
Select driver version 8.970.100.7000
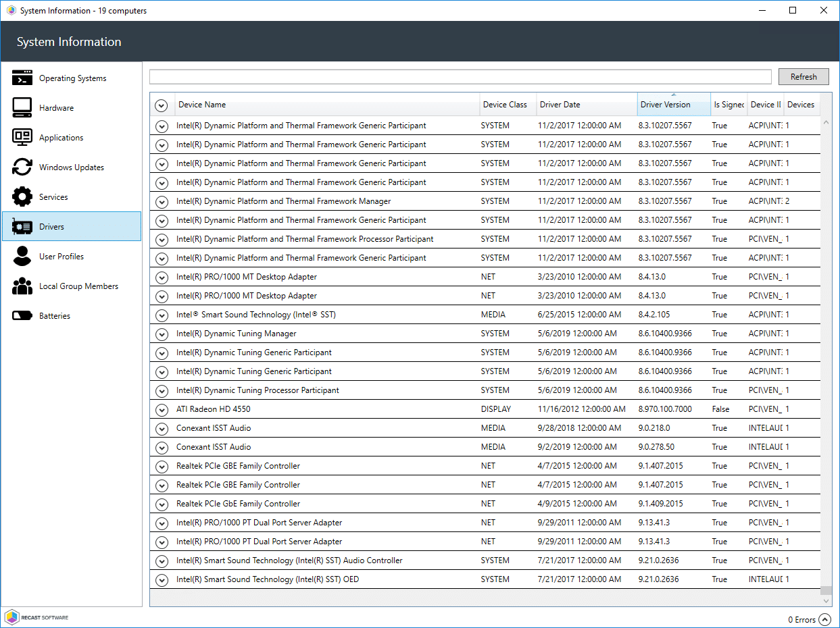[665, 409]
